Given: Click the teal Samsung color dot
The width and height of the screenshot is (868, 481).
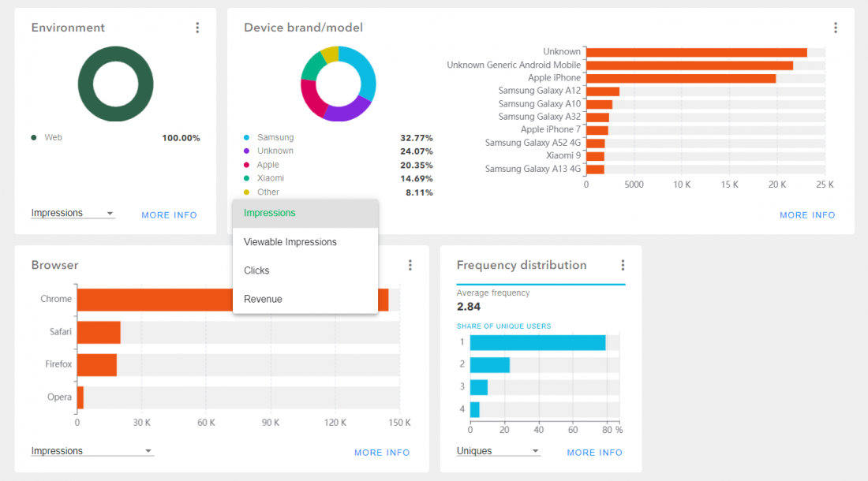Looking at the screenshot, I should pyautogui.click(x=248, y=136).
